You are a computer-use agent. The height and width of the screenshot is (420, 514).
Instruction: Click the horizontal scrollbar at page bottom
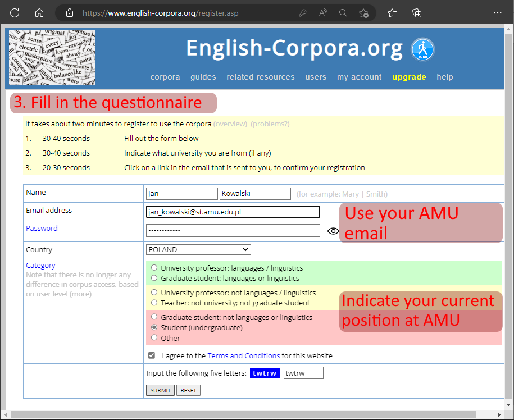pos(253,414)
